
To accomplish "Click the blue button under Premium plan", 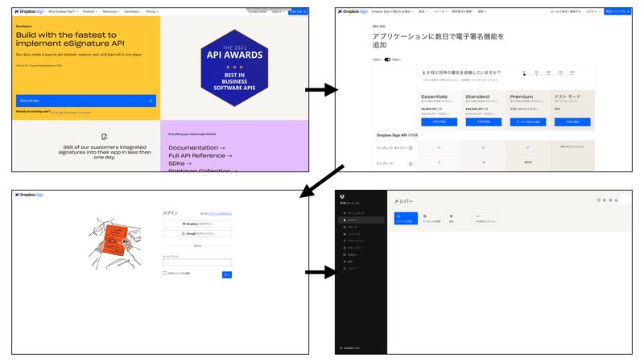I will click(x=528, y=122).
